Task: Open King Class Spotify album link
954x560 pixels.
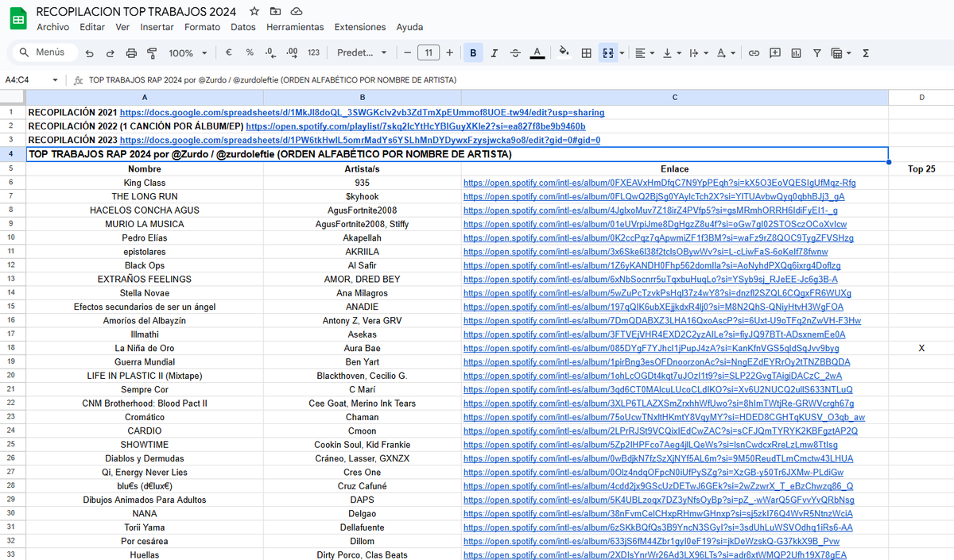Action: [x=659, y=183]
